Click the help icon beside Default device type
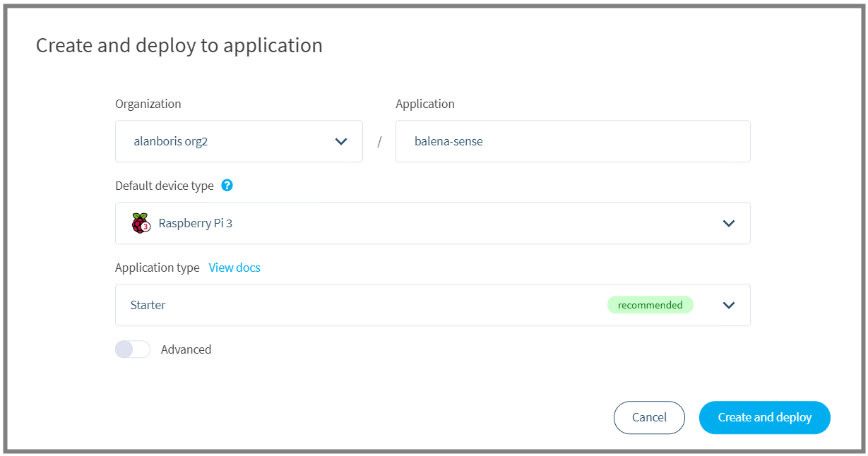 pos(227,186)
